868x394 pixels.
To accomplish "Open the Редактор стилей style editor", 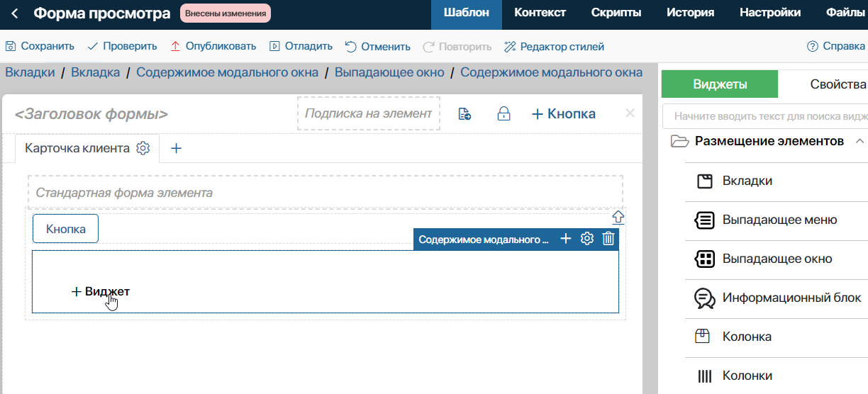I will pyautogui.click(x=554, y=47).
